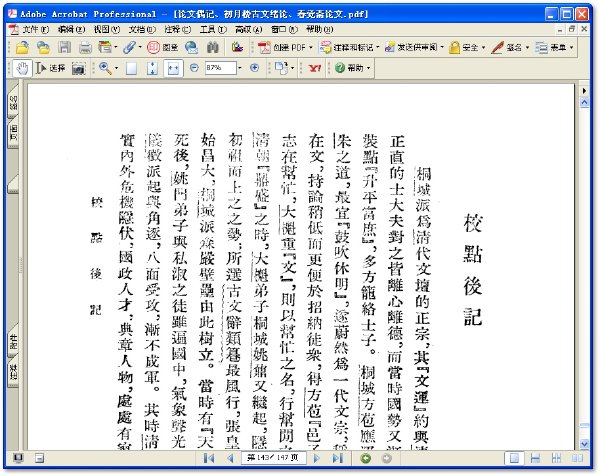Image resolution: width=600 pixels, height=476 pixels.
Task: Click the Print icon in toolbar
Action: [x=85, y=47]
